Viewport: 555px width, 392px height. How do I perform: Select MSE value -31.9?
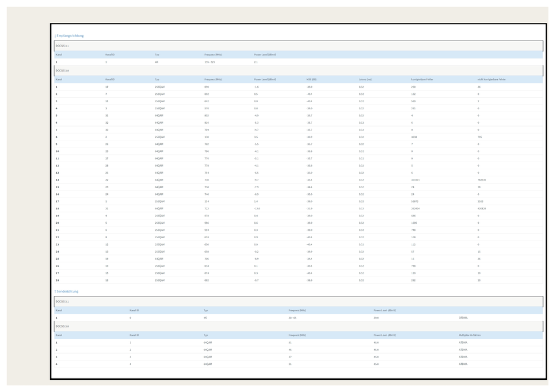click(x=309, y=209)
